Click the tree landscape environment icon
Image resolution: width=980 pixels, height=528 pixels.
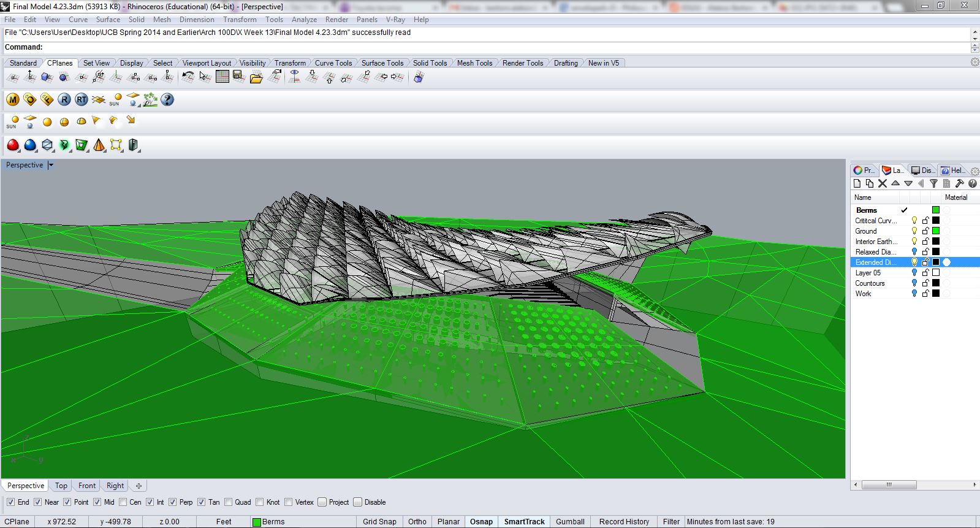click(x=150, y=99)
